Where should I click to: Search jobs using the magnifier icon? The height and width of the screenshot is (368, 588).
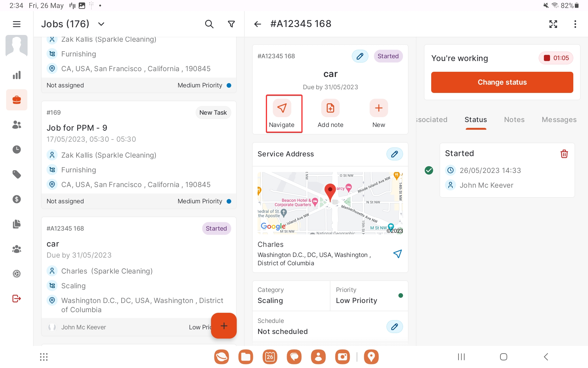point(209,24)
